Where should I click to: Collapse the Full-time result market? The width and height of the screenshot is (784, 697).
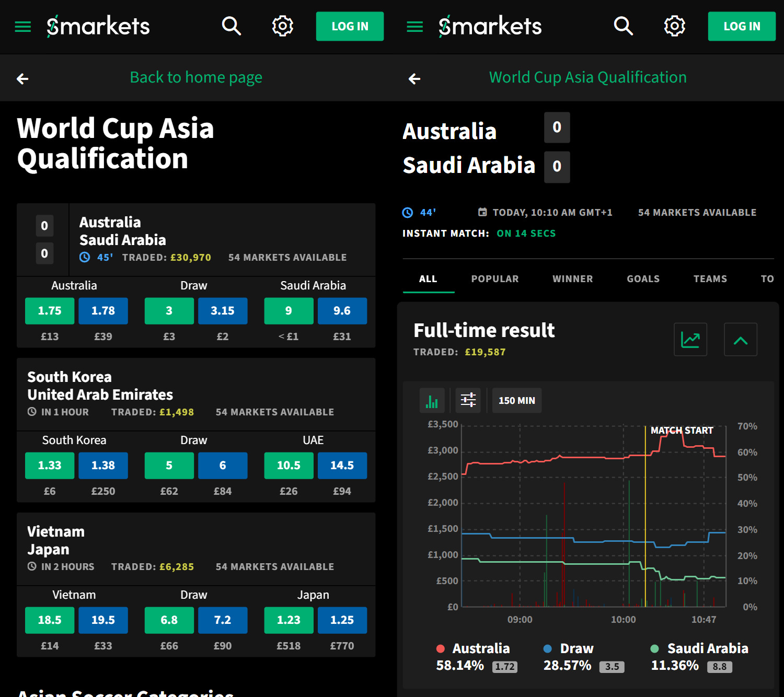tap(741, 340)
